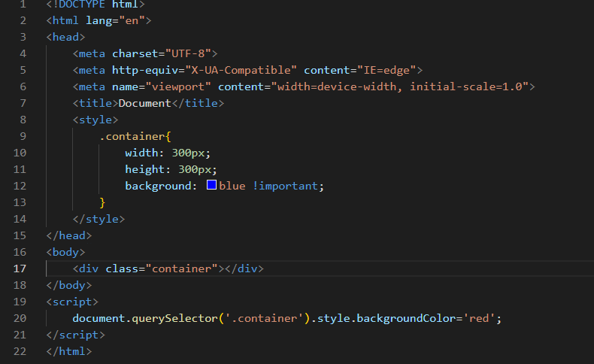
Task: Click the 'red' string value on line 20
Action: (479, 318)
